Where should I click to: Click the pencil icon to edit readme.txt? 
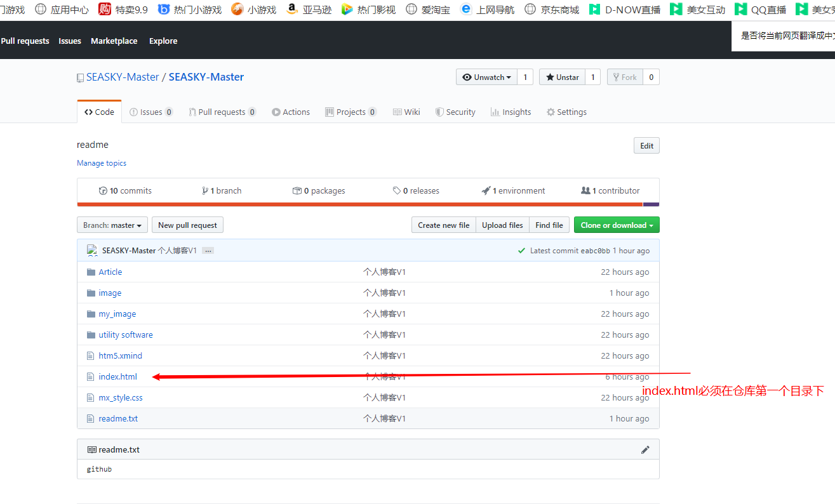pyautogui.click(x=645, y=449)
